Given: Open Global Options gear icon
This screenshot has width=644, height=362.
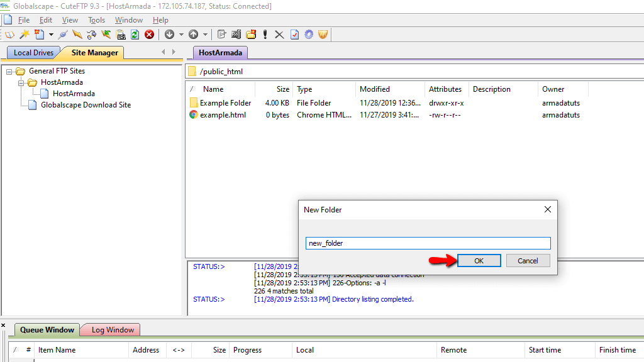Looking at the screenshot, I should [309, 35].
